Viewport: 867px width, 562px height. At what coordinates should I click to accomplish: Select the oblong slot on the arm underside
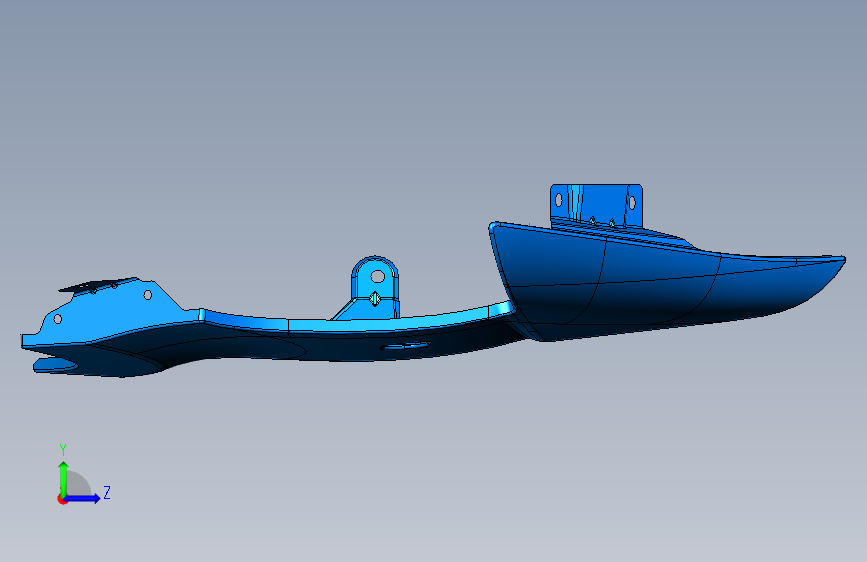[406, 346]
